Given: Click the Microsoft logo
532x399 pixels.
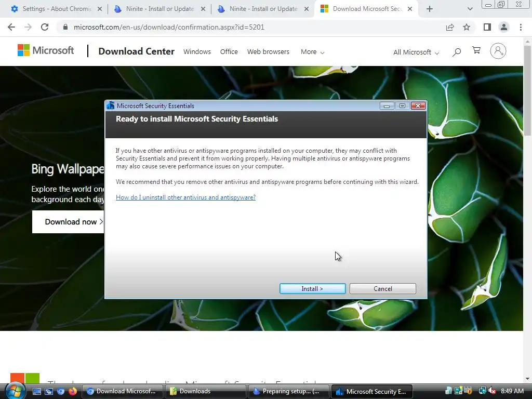Looking at the screenshot, I should click(x=46, y=50).
